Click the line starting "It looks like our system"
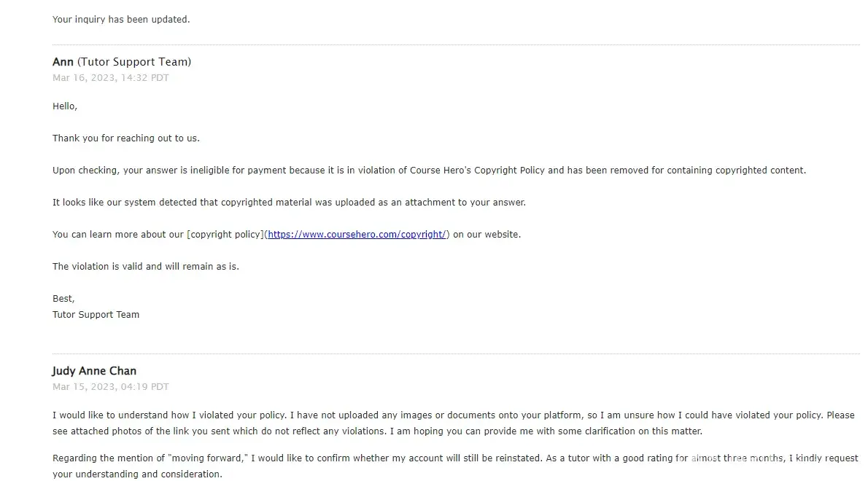868x481 pixels. [x=289, y=203]
